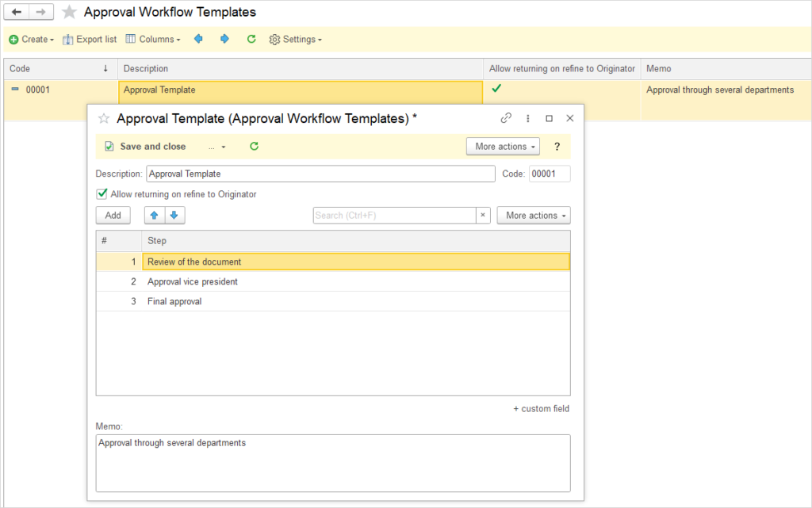Move step down with blue down arrow

174,216
